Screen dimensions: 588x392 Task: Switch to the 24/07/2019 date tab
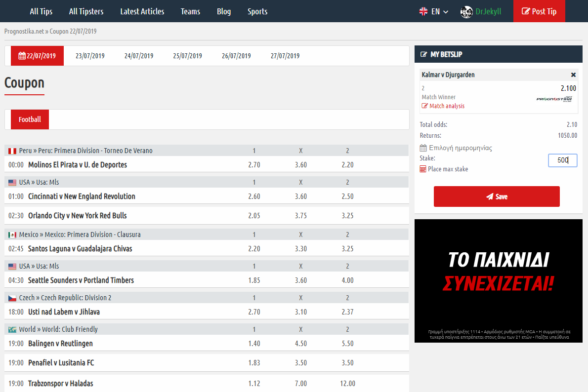(139, 56)
